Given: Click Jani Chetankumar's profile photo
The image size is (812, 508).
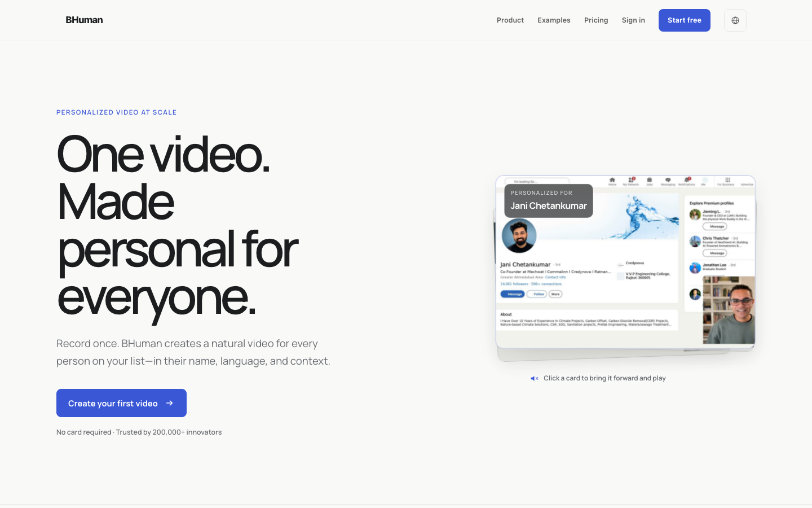Looking at the screenshot, I should pos(519,235).
